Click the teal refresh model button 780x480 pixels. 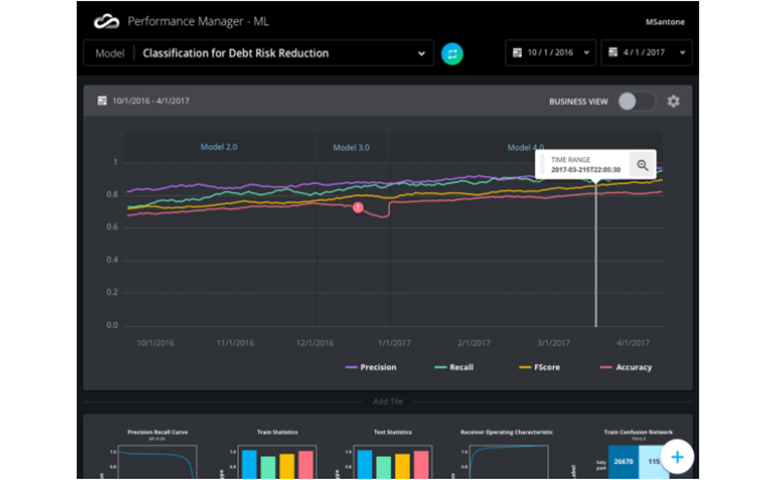452,54
